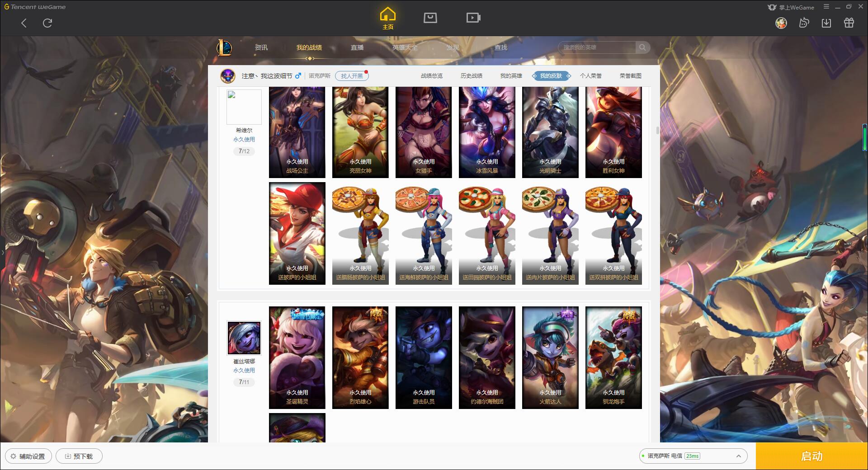Click the 预下载 pre-download button
The width and height of the screenshot is (868, 470).
[x=79, y=456]
